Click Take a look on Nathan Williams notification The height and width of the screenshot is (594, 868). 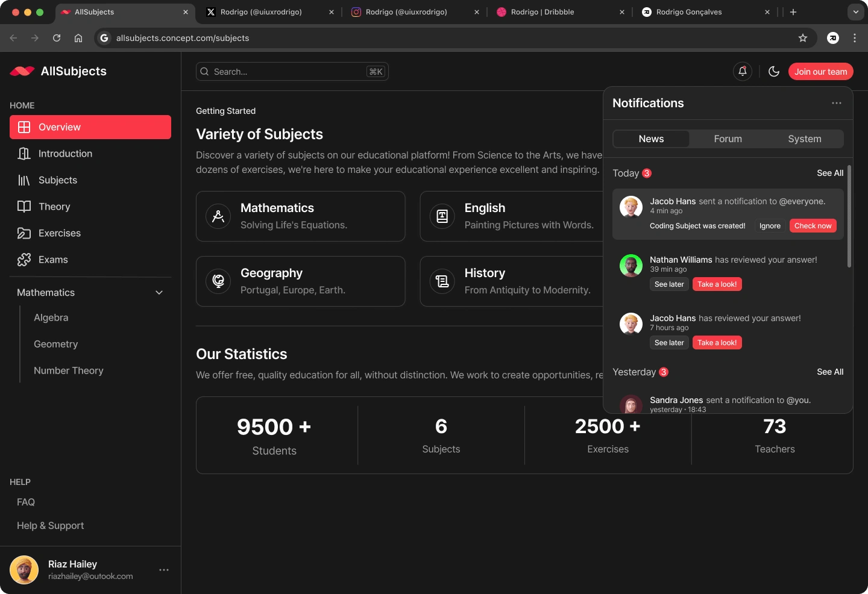(717, 284)
